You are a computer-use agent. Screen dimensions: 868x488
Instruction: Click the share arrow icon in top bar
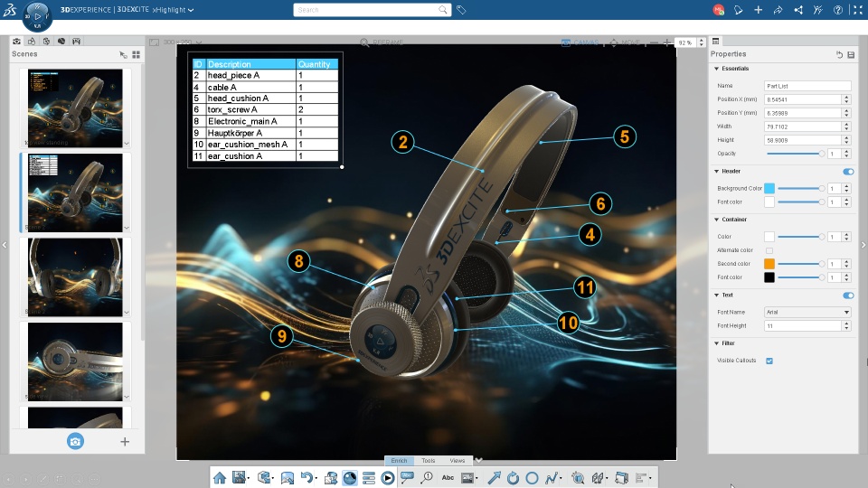pos(778,10)
